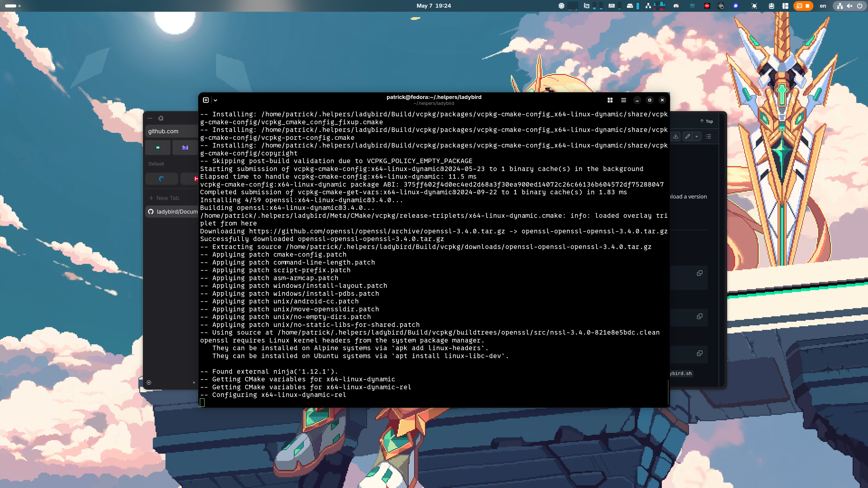868x488 pixels.
Task: Open Discord from the system tray
Action: coord(676,6)
